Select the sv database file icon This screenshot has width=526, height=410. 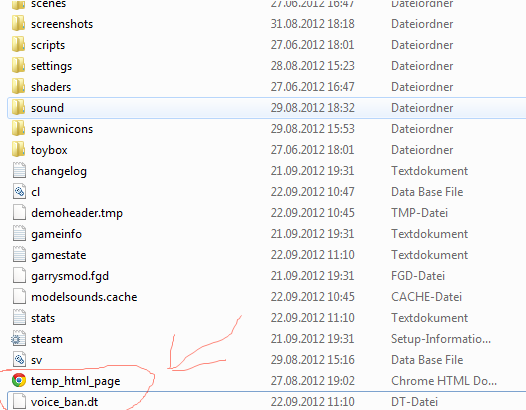[19, 360]
